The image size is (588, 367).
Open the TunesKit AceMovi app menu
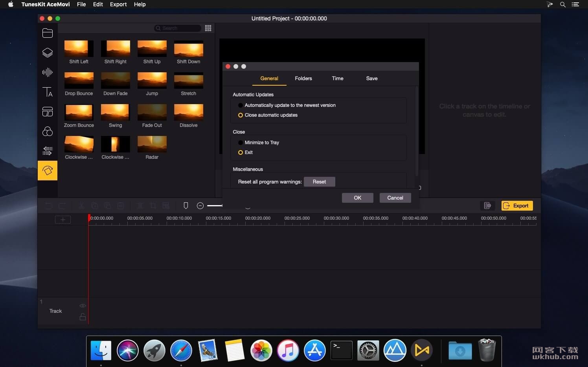(x=46, y=4)
